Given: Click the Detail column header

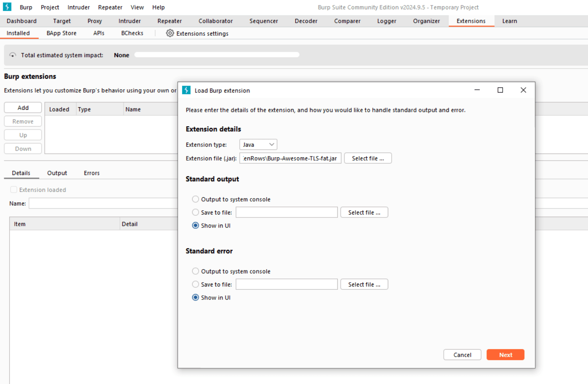Looking at the screenshot, I should 149,224.
